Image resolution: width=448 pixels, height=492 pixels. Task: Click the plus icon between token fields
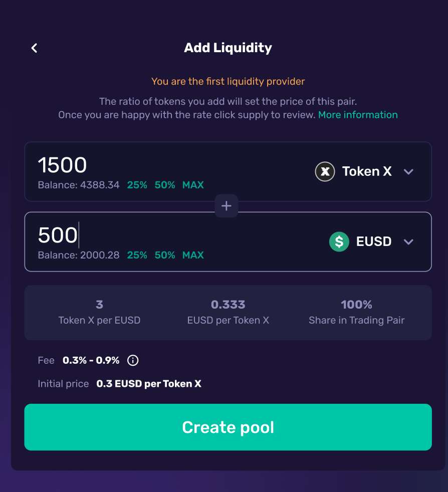[x=227, y=206]
